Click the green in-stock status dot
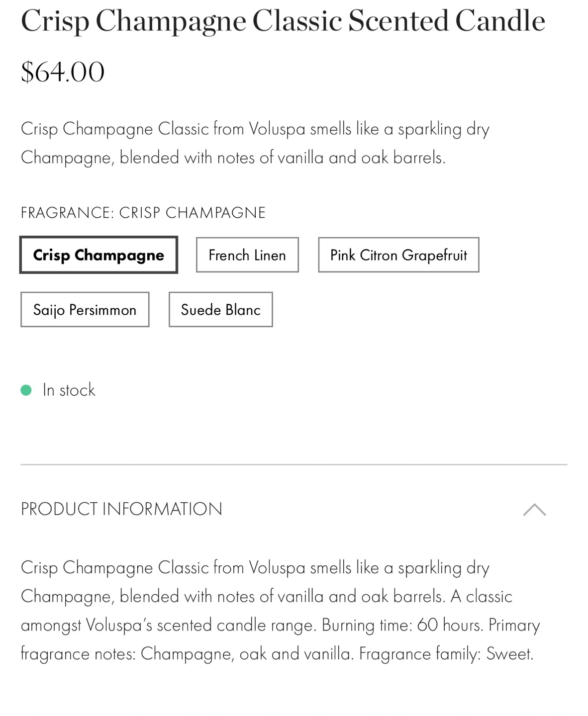 [x=26, y=390]
